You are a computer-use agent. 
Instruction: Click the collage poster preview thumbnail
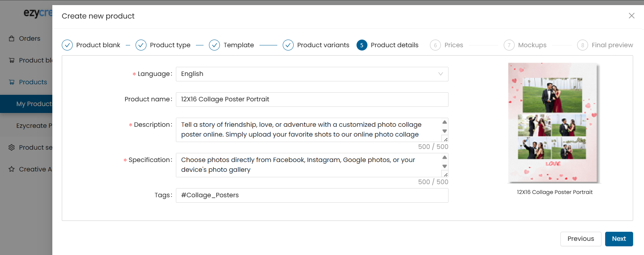[x=553, y=123]
